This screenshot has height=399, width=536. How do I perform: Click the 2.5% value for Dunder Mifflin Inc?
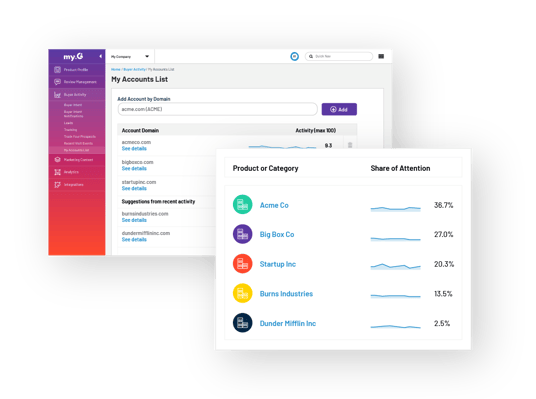click(442, 323)
